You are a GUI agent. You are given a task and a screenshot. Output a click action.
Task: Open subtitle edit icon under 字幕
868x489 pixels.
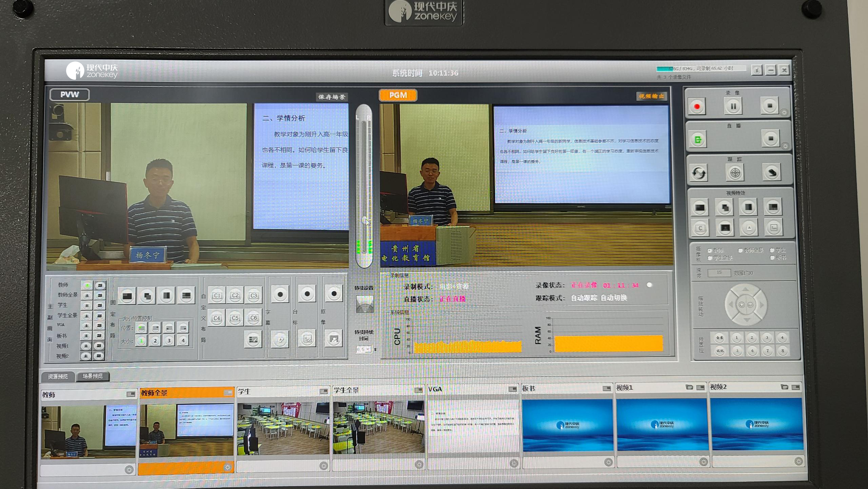click(x=280, y=339)
